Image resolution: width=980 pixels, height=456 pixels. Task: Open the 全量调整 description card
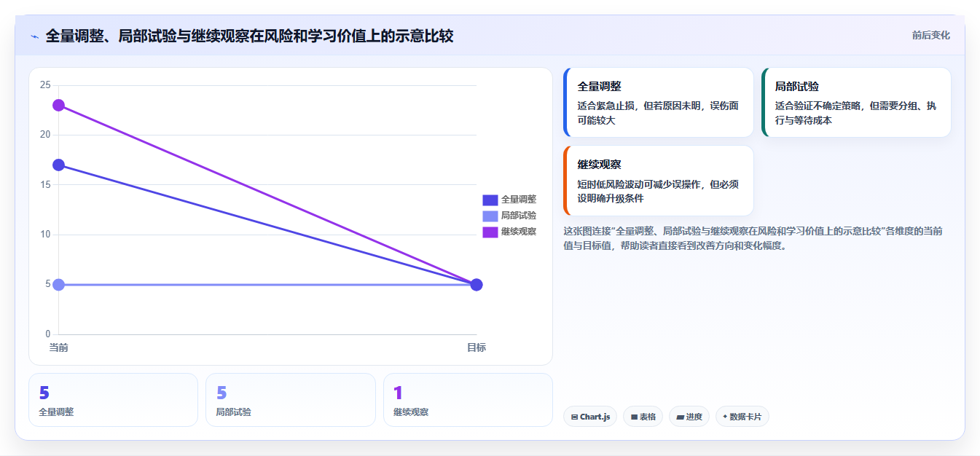coord(659,103)
